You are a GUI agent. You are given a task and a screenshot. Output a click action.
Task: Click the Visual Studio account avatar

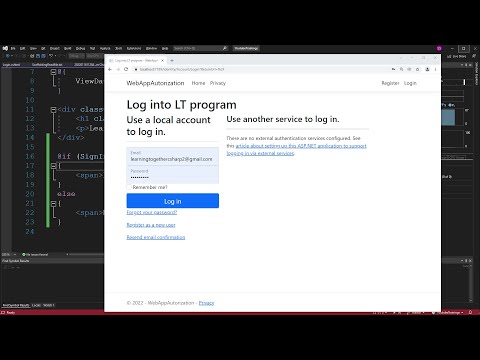[x=439, y=48]
